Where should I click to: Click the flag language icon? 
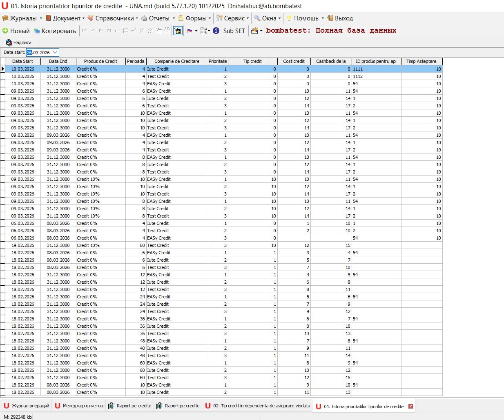coord(190,31)
